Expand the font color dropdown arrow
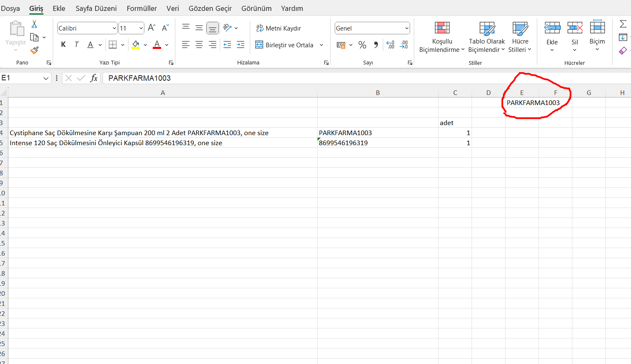This screenshot has height=364, width=631. point(167,45)
